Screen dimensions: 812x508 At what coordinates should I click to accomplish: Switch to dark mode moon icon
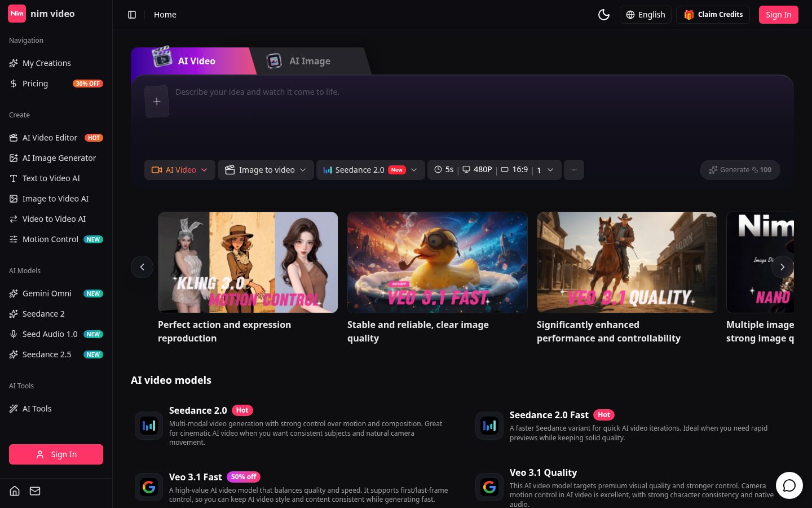tap(604, 15)
